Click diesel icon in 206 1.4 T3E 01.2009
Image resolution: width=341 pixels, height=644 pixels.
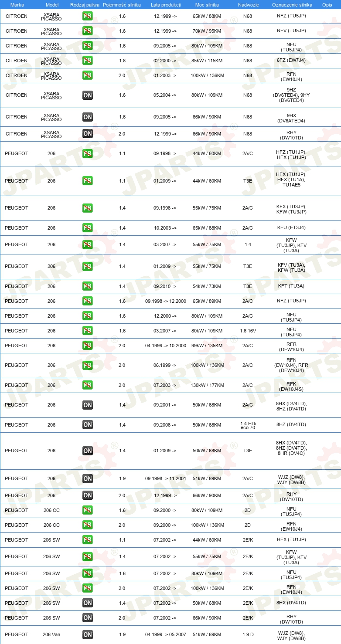(88, 451)
